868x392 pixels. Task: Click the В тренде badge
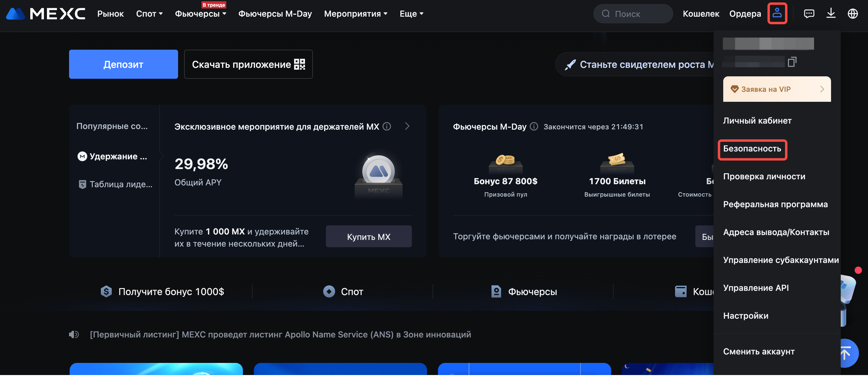pos(214,5)
